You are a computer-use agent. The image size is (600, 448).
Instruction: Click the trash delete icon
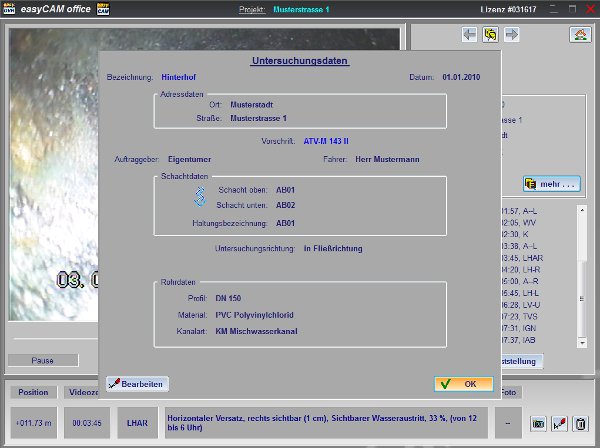580,424
